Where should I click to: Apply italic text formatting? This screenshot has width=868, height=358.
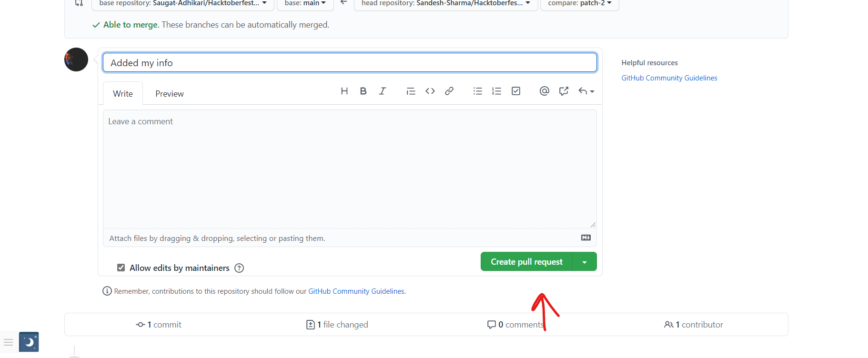click(x=382, y=91)
